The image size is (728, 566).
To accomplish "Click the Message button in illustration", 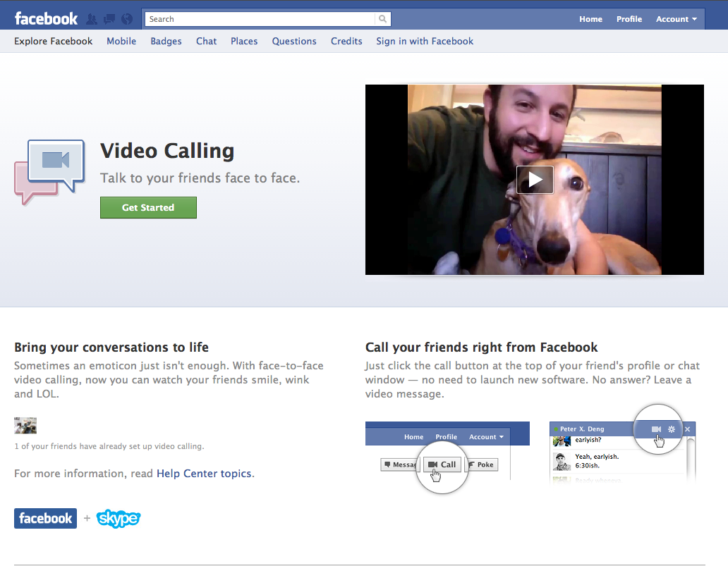I will (400, 465).
